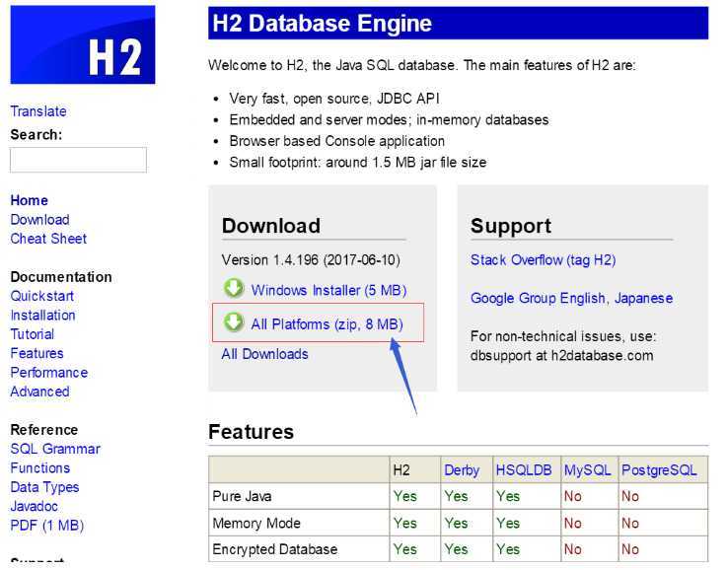Open Google Group English link
This screenshot has height=570, width=728.
point(538,298)
